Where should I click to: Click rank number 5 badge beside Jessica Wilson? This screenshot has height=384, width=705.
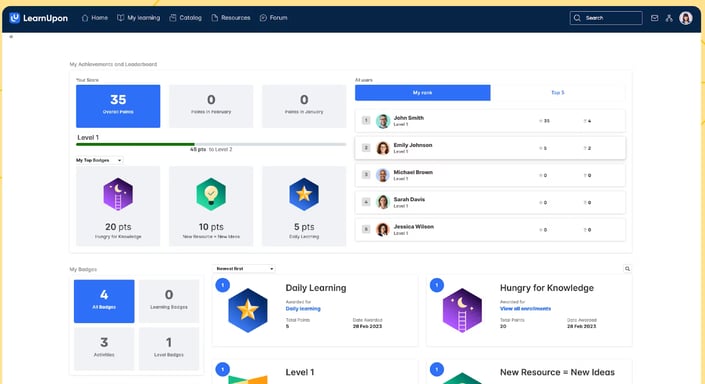pyautogui.click(x=366, y=230)
